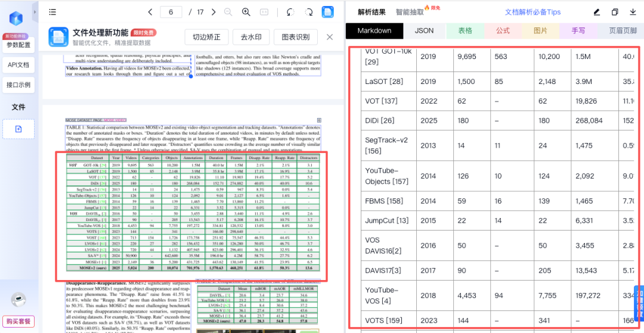Image resolution: width=644 pixels, height=333 pixels.
Task: Open 参数配置 settings
Action: point(18,45)
